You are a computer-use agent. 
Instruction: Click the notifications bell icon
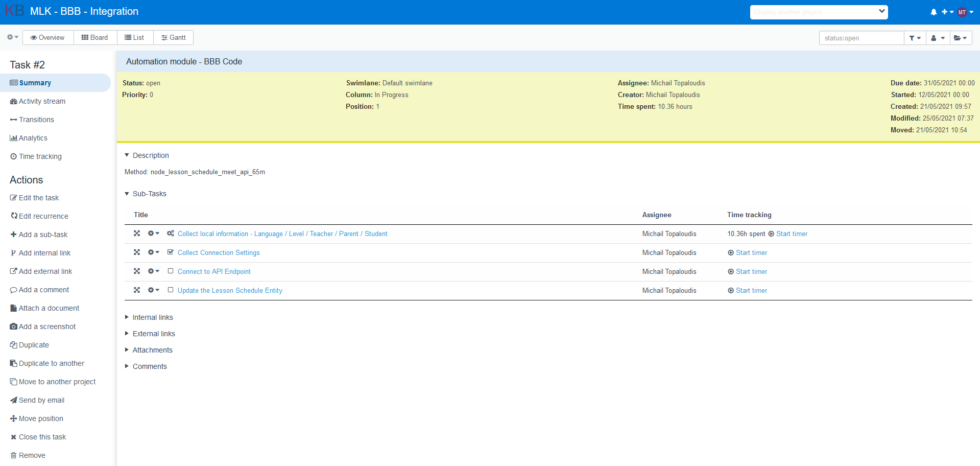[x=934, y=12]
